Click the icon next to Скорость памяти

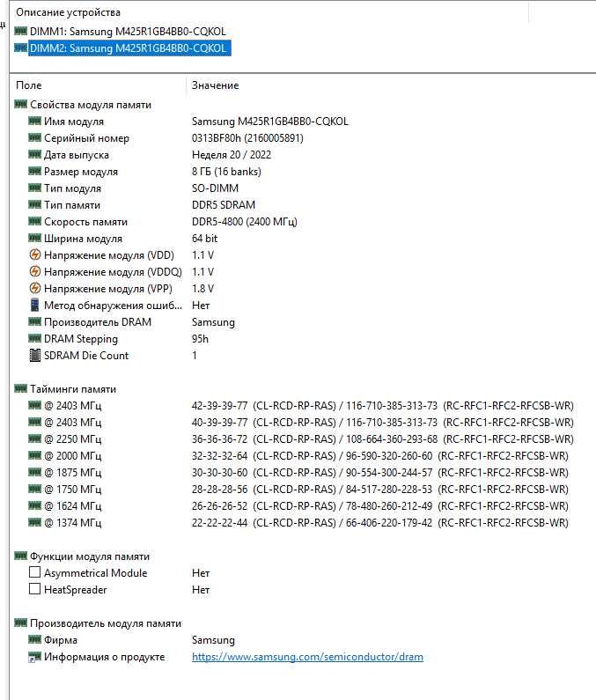(34, 221)
